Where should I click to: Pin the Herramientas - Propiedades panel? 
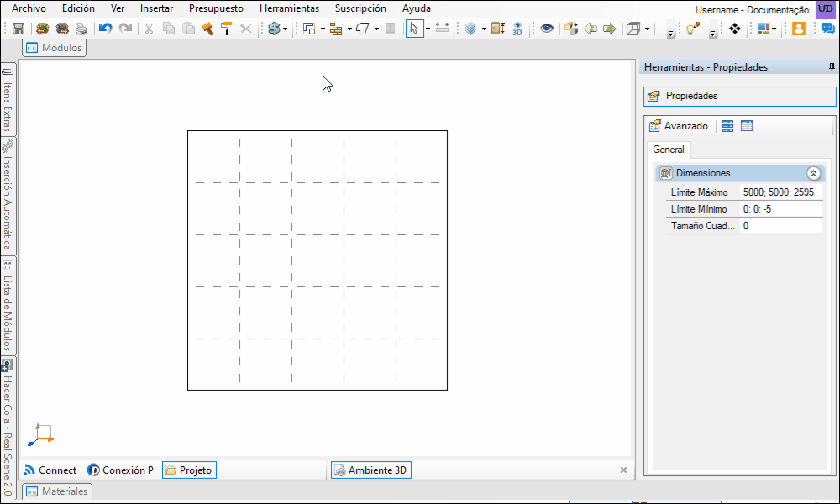coord(832,67)
